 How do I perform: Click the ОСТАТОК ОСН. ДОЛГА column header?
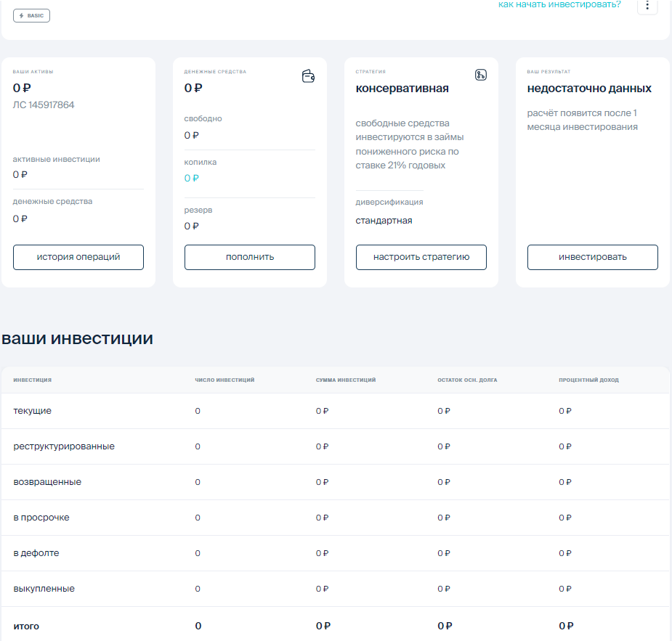[467, 380]
